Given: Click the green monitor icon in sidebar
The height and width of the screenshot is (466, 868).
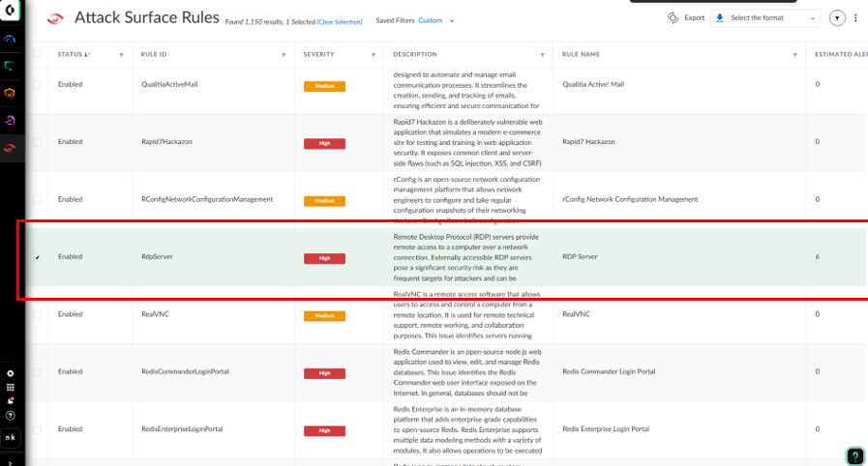Looking at the screenshot, I should 10,66.
